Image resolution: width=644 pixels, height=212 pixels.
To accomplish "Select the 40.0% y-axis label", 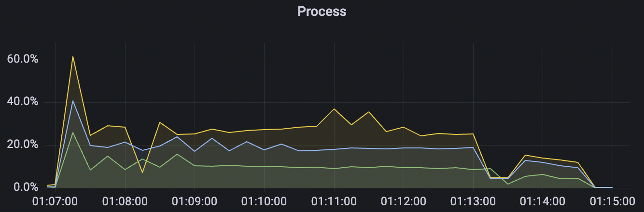I will [x=23, y=102].
